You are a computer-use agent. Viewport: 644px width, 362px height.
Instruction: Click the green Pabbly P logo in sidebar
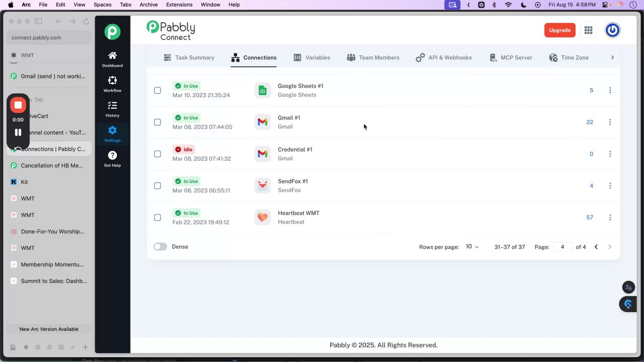pos(112,32)
